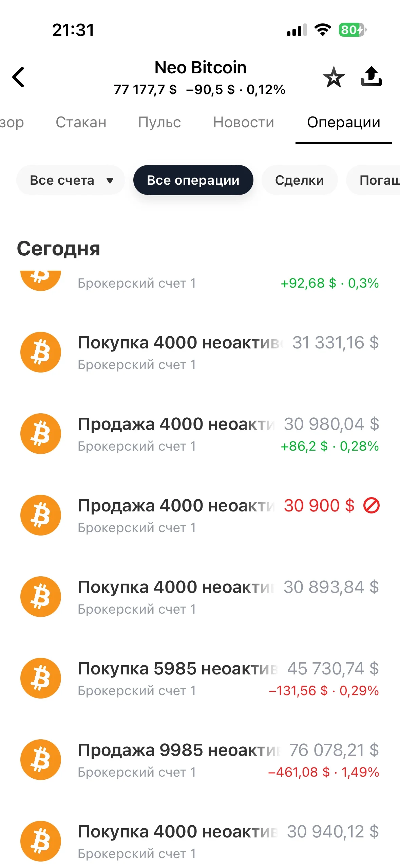The image size is (400, 868).
Task: Tap Bitcoin icon of 76 078,21 $ sale
Action: (41, 760)
